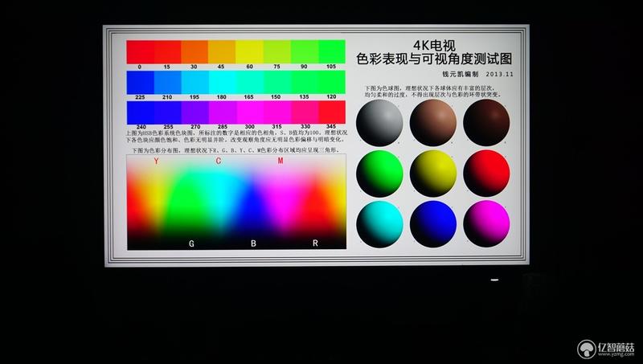Pick the green block labeled 120
Viewport: 643px width, 364px height.
pos(332,83)
